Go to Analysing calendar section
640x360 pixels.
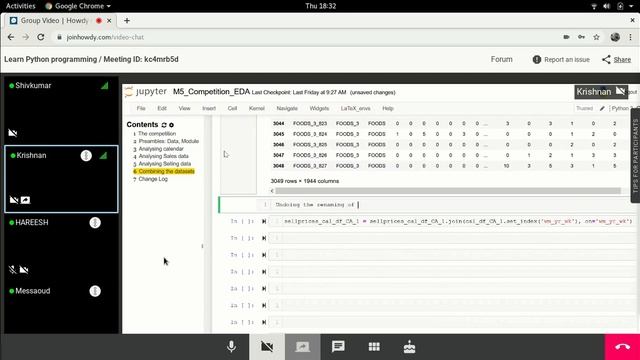tap(161, 149)
